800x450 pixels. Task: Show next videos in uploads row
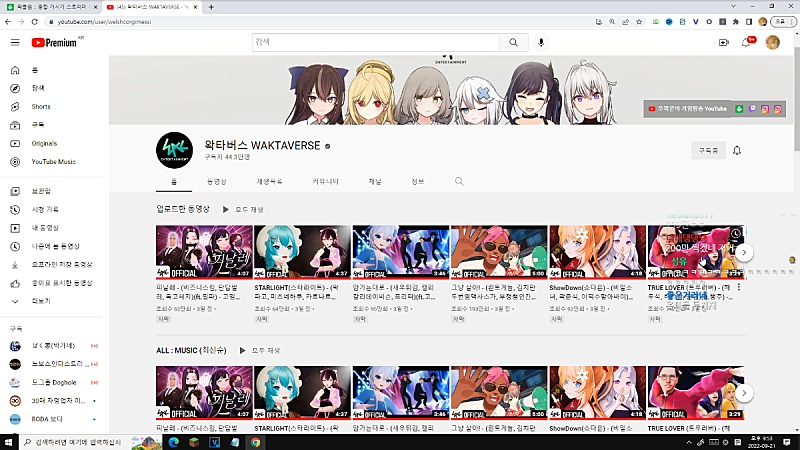744,253
